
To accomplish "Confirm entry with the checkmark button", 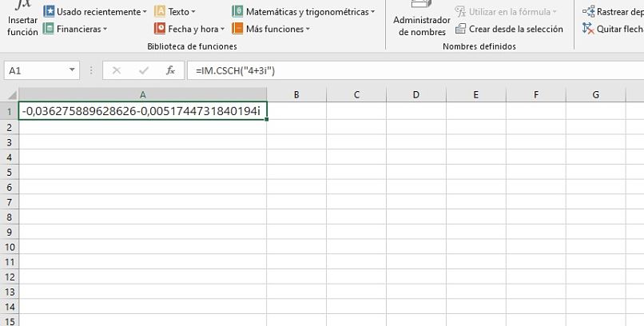I will 144,70.
